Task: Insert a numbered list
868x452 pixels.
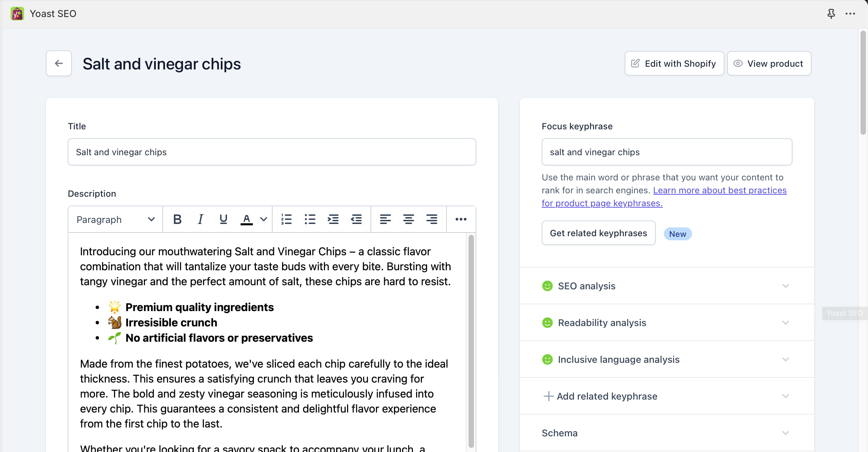Action: pos(286,219)
